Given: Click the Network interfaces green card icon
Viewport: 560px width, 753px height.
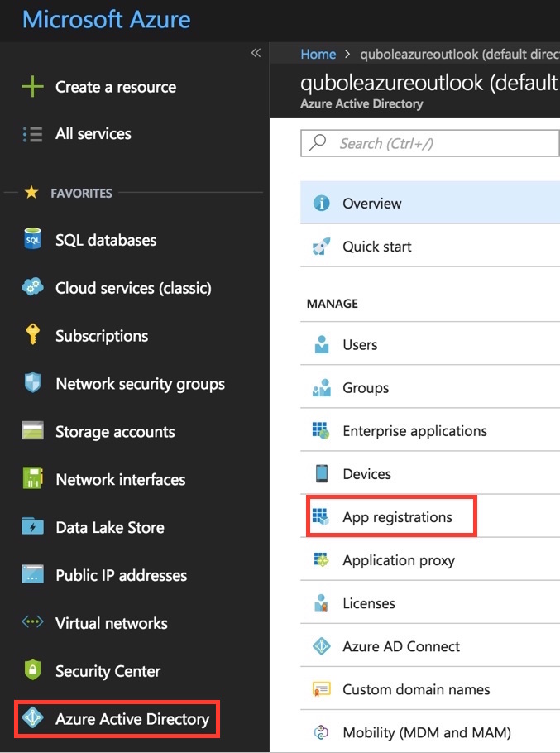Looking at the screenshot, I should 32,478.
